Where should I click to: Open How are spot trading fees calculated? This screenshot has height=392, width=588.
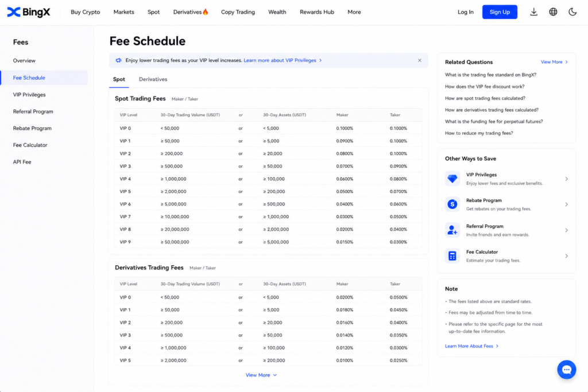coord(485,98)
